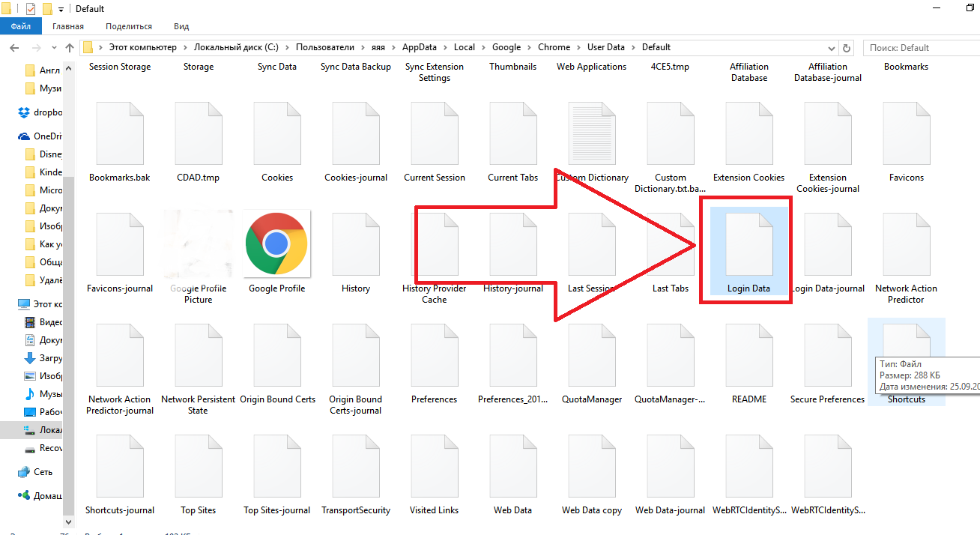Jump to Chrome folder in breadcrumb
Viewport: 980px width, 535px height.
554,47
